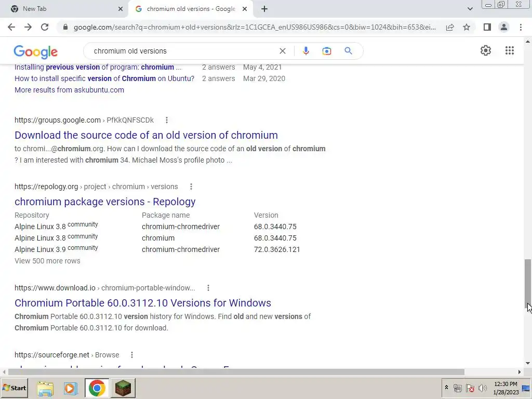
Task: Click the address bar URL
Action: (x=255, y=27)
